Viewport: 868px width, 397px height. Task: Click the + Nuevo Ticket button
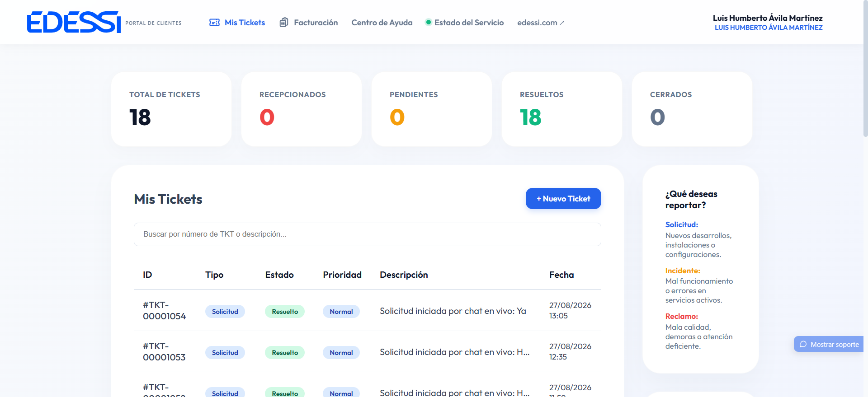pos(563,199)
